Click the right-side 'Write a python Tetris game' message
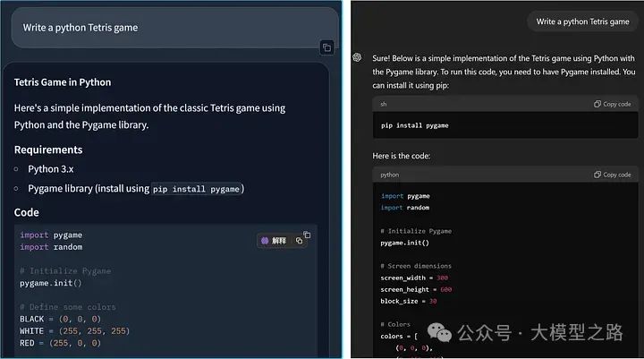This screenshot has height=359, width=644. (582, 21)
